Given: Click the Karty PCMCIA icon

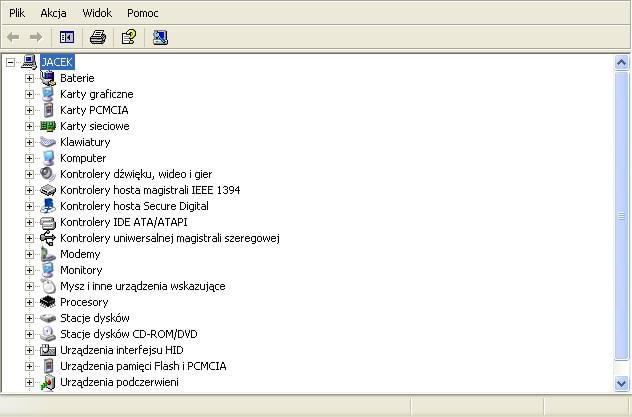Looking at the screenshot, I should [x=48, y=110].
